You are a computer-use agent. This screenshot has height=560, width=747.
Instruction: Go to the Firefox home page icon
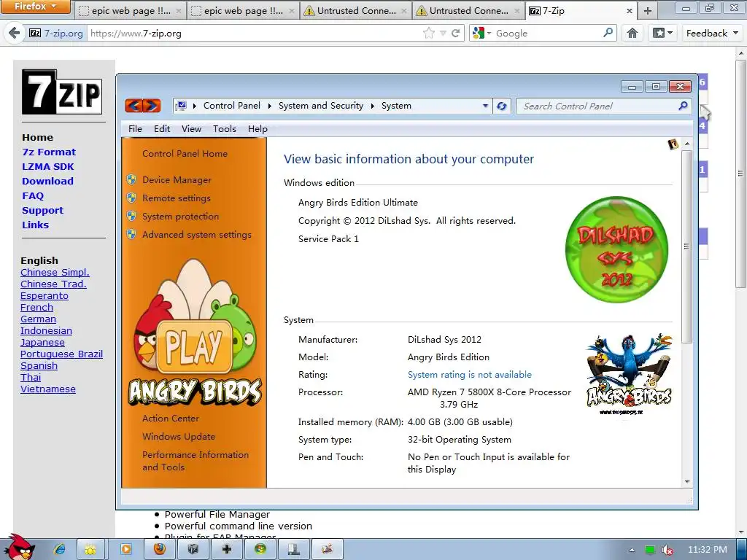coord(632,33)
